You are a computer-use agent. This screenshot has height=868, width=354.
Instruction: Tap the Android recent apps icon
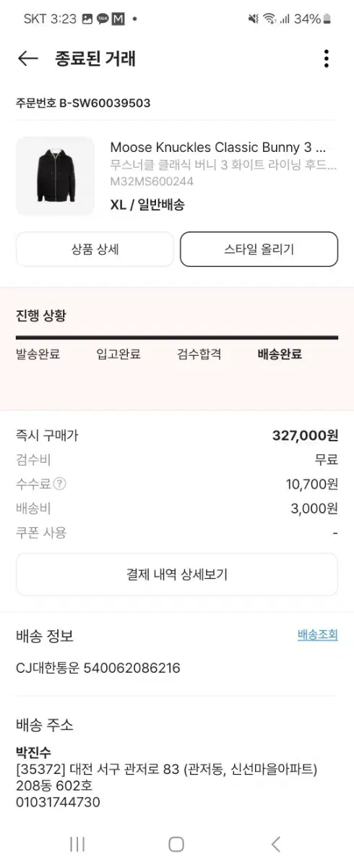pos(77,843)
